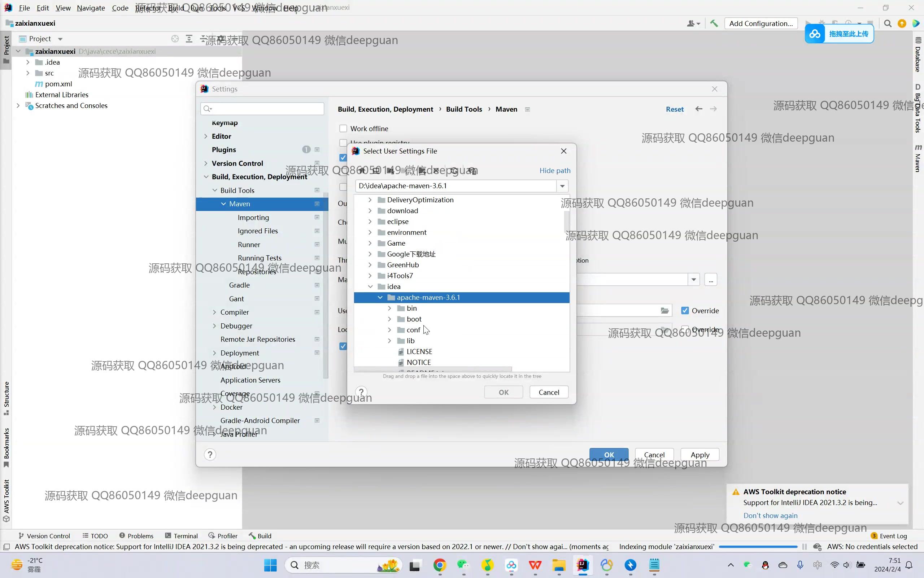Click the Baidu cloud upload widget icon
This screenshot has height=578, width=924.
pyautogui.click(x=814, y=34)
